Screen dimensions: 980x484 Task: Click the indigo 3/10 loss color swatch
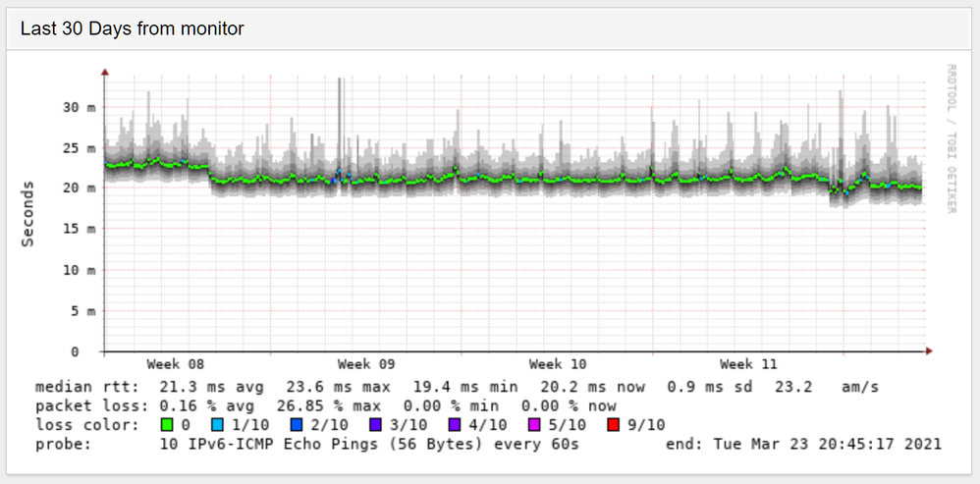[x=376, y=425]
